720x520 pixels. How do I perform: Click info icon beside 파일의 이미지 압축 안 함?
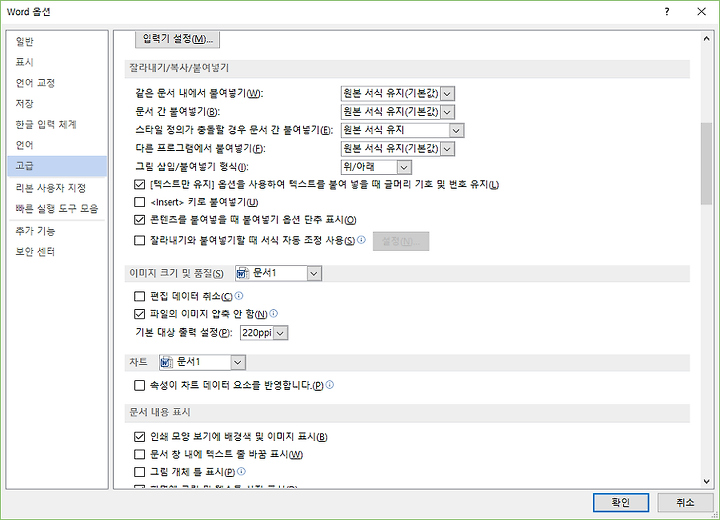pyautogui.click(x=274, y=313)
